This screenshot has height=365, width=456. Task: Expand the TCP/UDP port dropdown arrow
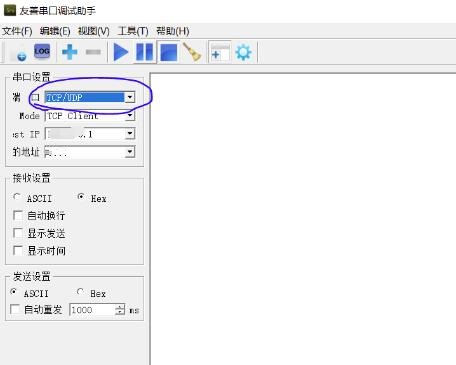coord(129,97)
